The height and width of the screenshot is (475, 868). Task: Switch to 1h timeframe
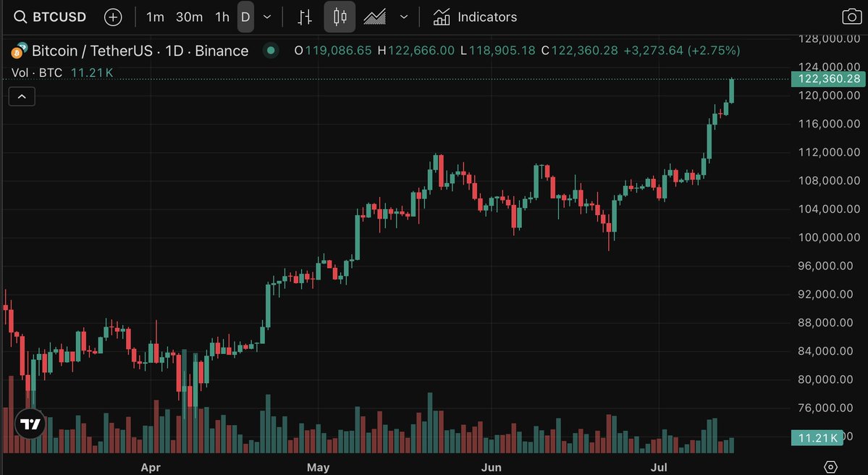click(x=222, y=17)
